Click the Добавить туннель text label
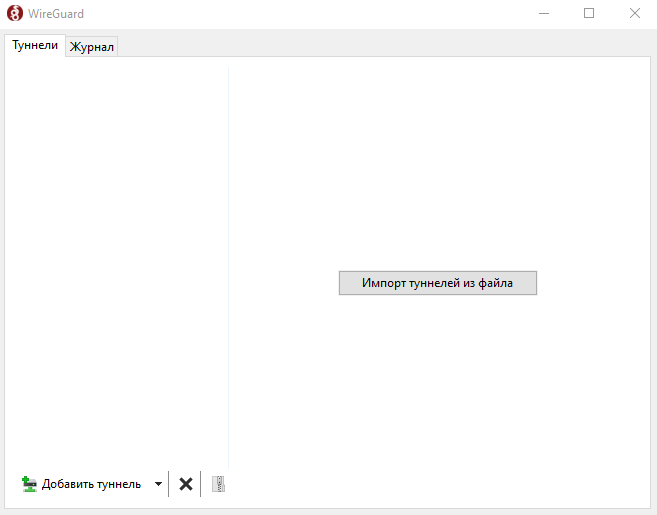The width and height of the screenshot is (657, 515). 91,484
